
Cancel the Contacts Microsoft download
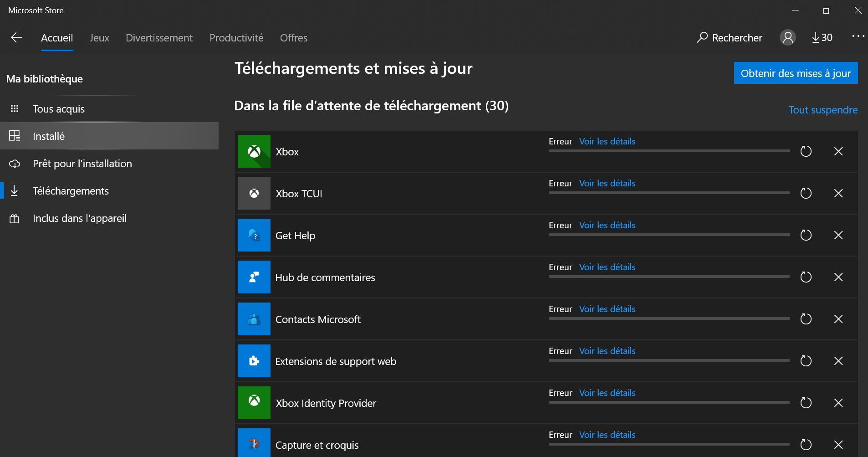pyautogui.click(x=838, y=319)
